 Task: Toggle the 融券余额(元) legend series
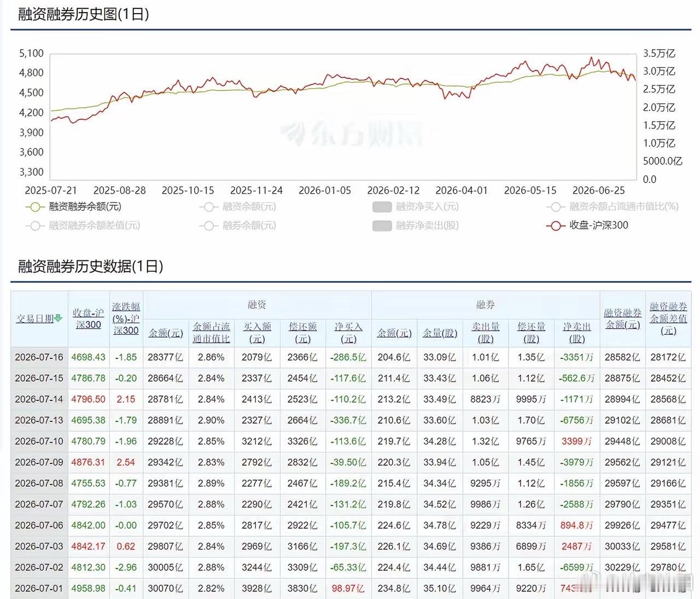click(238, 225)
